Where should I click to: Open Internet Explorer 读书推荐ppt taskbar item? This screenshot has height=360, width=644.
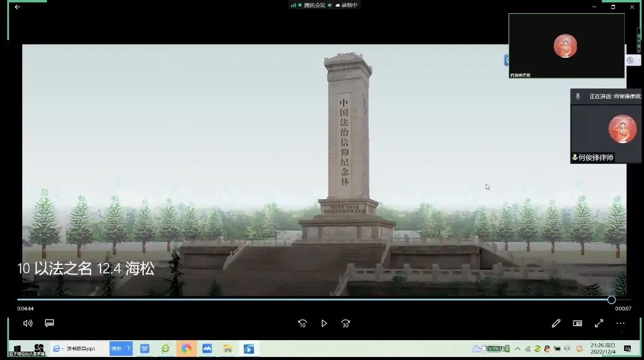[74, 349]
